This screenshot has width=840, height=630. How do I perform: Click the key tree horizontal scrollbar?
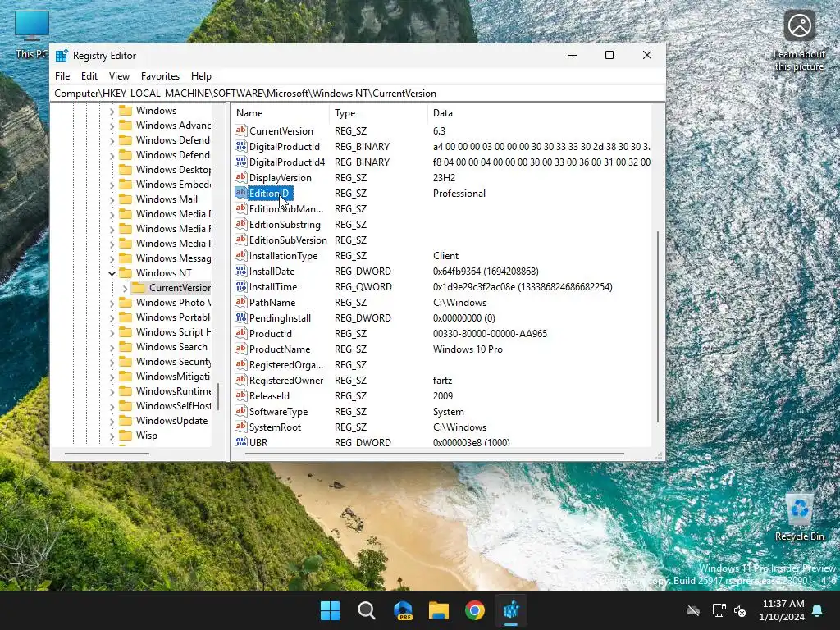pos(107,454)
